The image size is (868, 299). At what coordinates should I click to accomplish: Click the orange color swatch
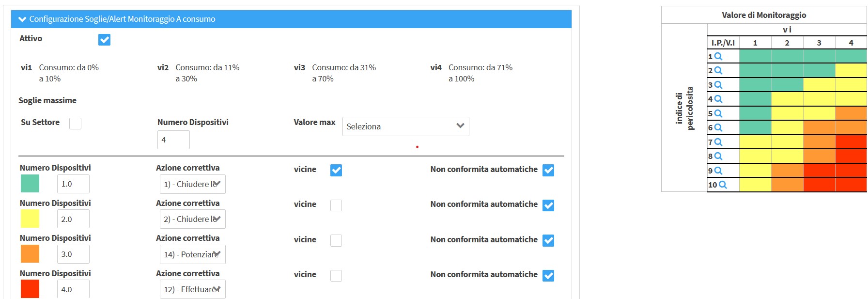30,254
